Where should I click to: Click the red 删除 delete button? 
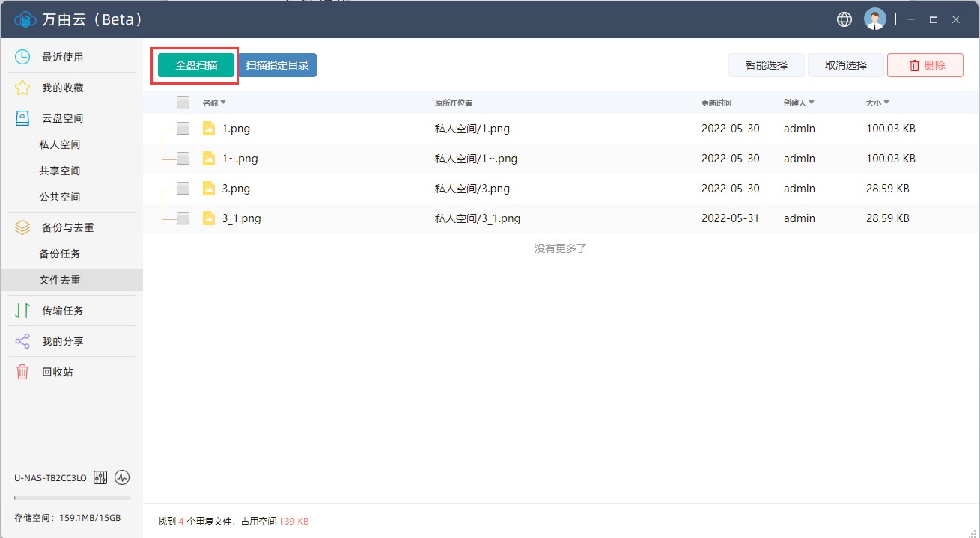[925, 65]
